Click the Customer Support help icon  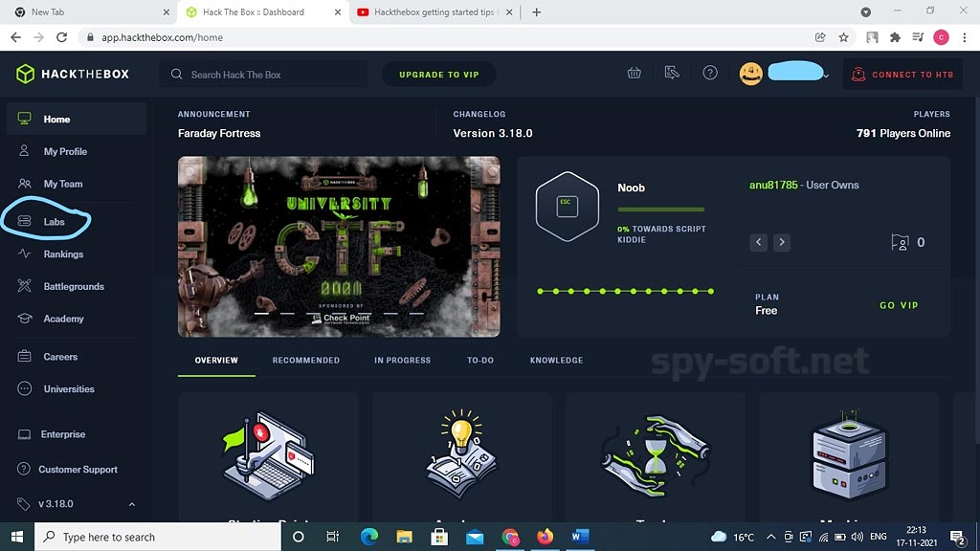pyautogui.click(x=24, y=469)
